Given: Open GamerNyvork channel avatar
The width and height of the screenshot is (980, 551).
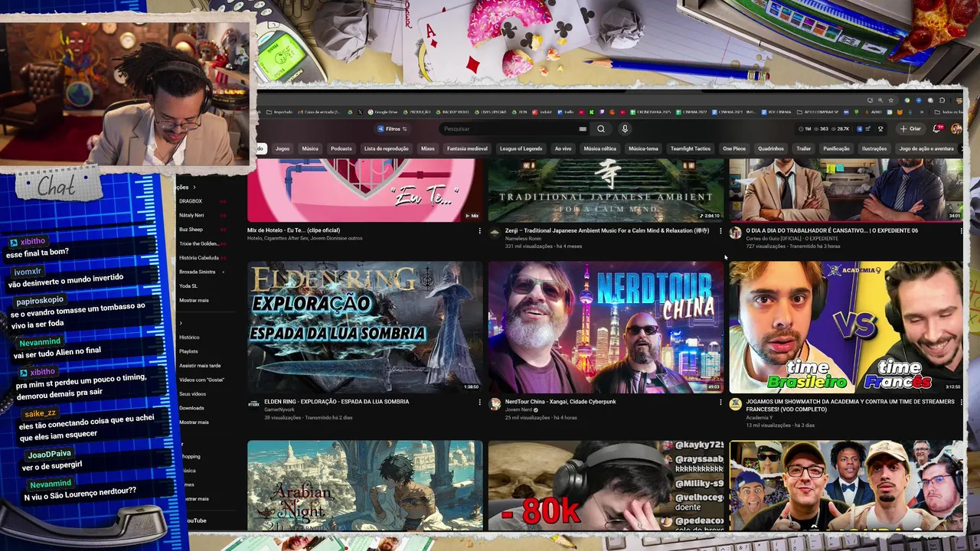Looking at the screenshot, I should click(254, 404).
